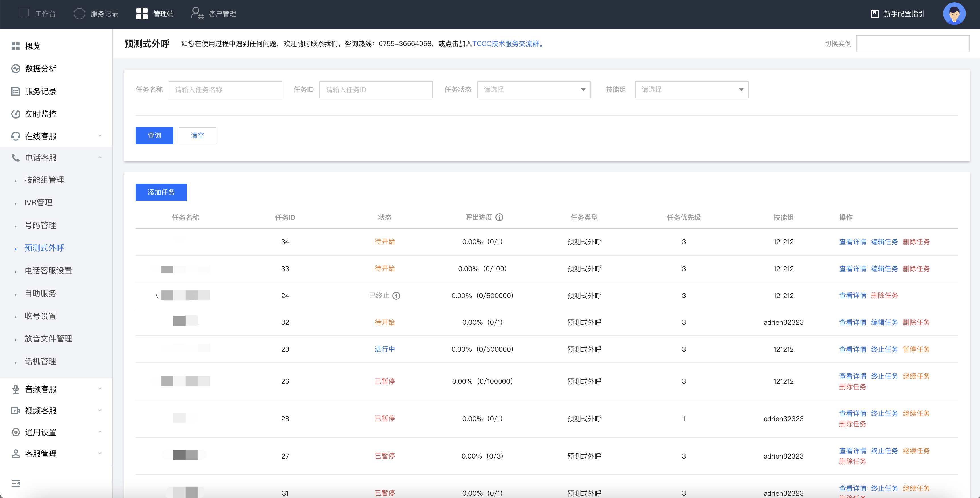Open the 任务状态 dropdown filter

(533, 90)
